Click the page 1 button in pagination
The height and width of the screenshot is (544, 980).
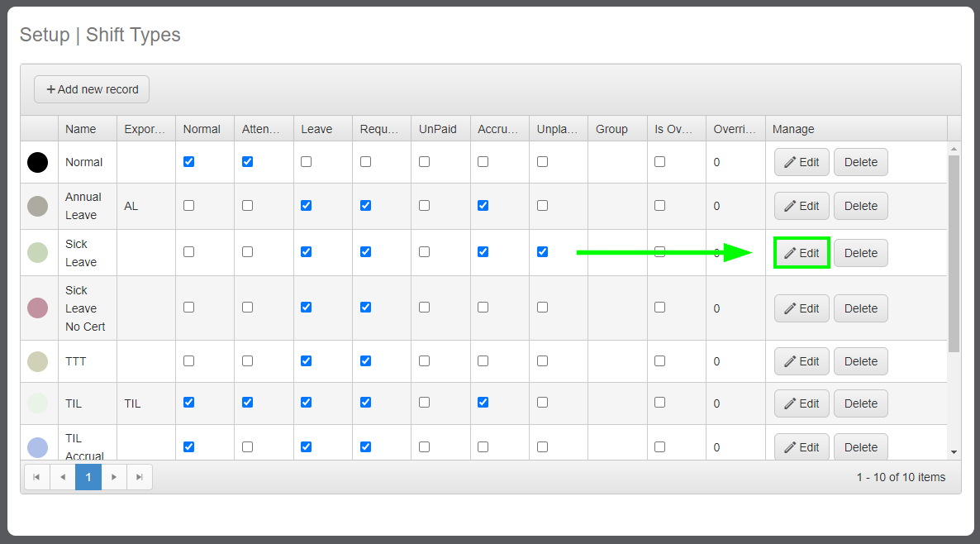[x=88, y=477]
